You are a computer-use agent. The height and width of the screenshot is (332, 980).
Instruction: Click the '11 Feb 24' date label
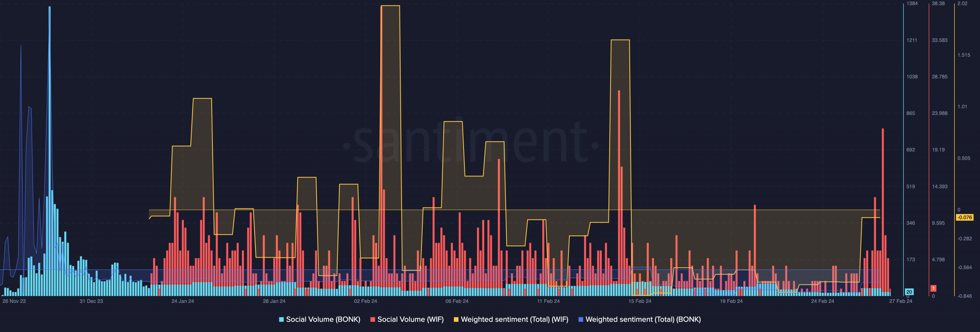[x=548, y=301]
